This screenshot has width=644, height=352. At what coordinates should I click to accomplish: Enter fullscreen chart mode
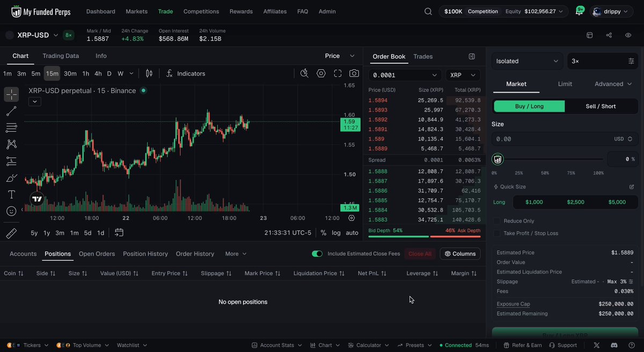pos(338,74)
